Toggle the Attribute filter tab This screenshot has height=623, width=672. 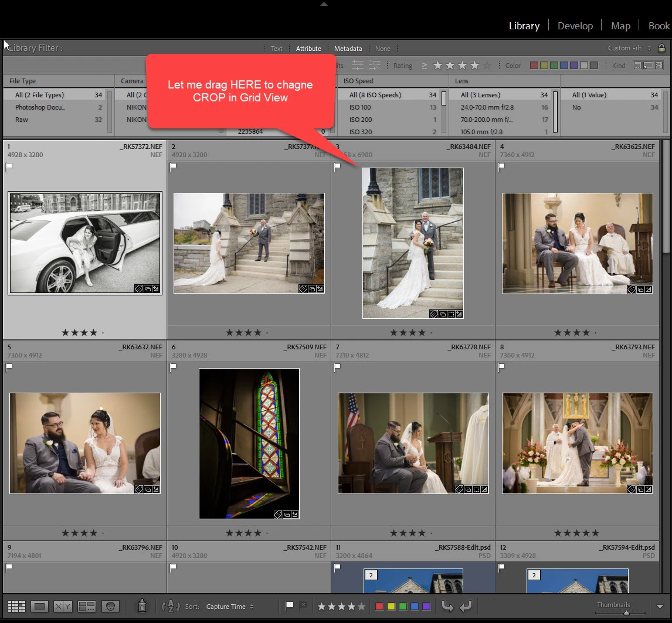[308, 49]
